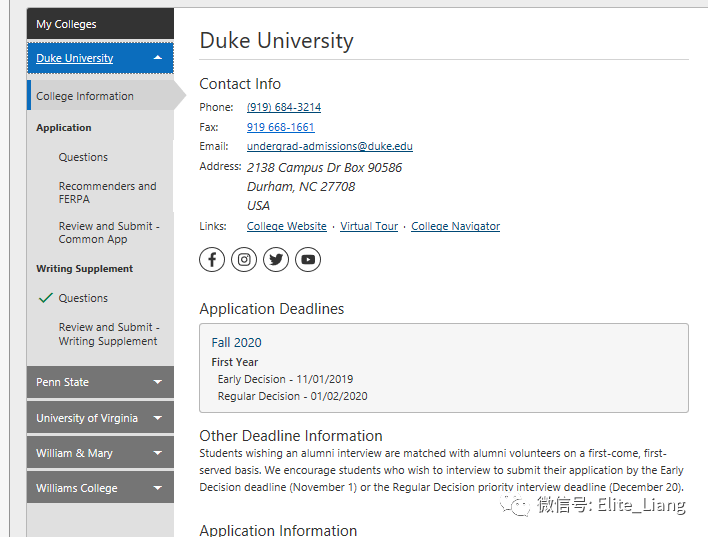Click the green checkmark beside Writing Supplement Questions
Viewport: 708px width, 537px height.
tap(46, 298)
